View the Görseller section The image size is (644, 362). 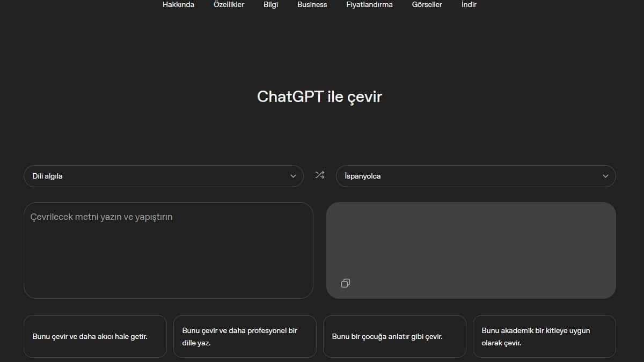(x=427, y=4)
